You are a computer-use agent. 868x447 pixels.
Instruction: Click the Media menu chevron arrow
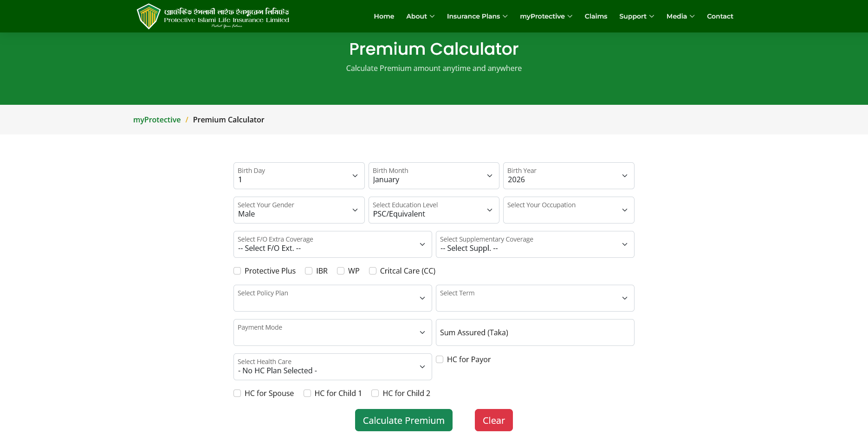(692, 16)
